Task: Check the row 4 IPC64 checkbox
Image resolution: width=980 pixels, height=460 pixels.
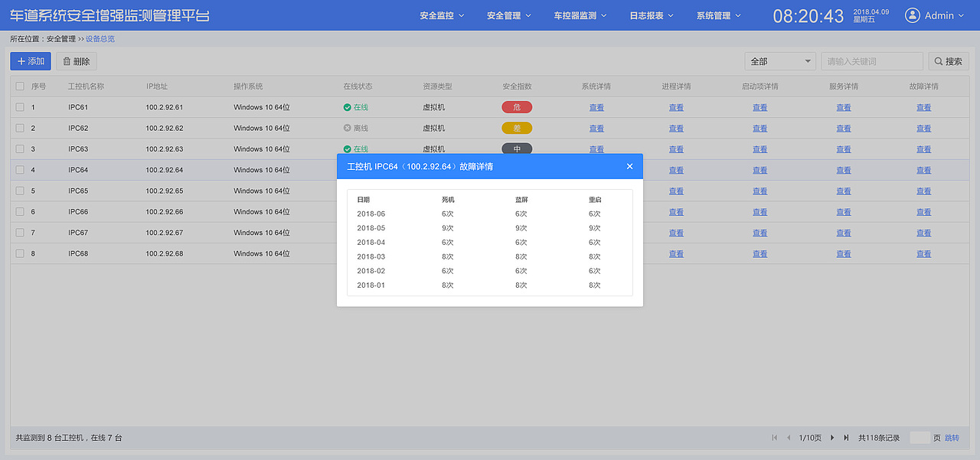Action: 20,170
